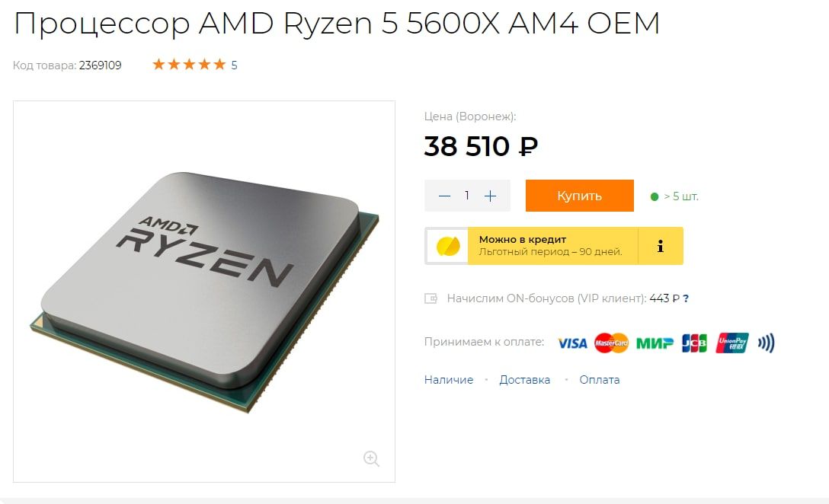Open the Оплата link
Image resolution: width=829 pixels, height=504 pixels.
[x=600, y=380]
